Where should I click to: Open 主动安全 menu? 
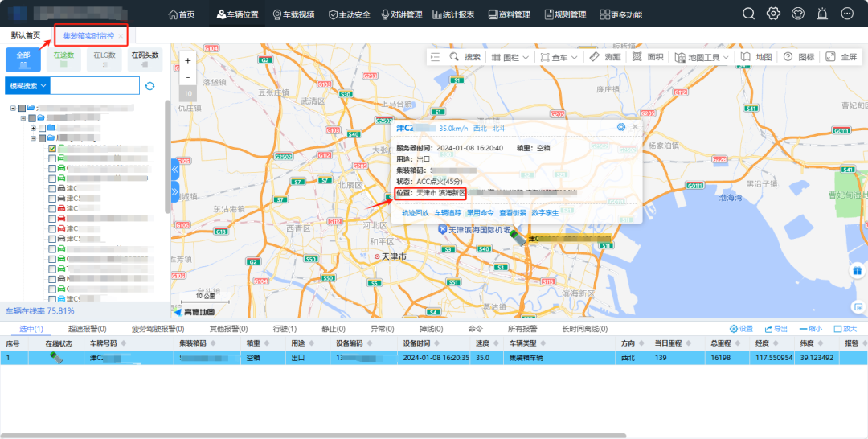coord(350,14)
